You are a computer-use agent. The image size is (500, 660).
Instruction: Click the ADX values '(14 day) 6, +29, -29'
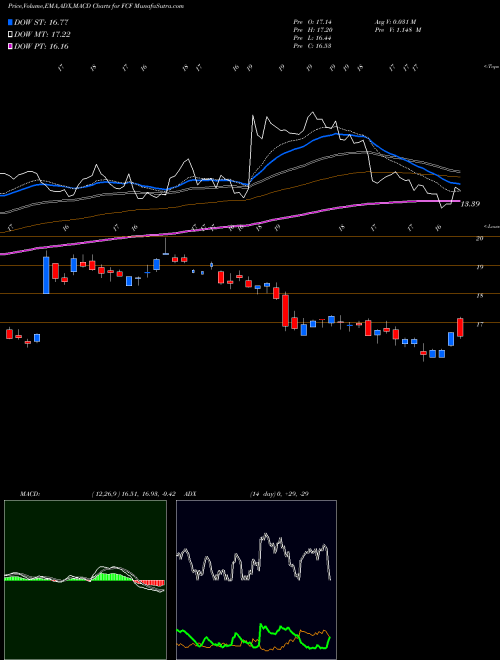pos(279,494)
